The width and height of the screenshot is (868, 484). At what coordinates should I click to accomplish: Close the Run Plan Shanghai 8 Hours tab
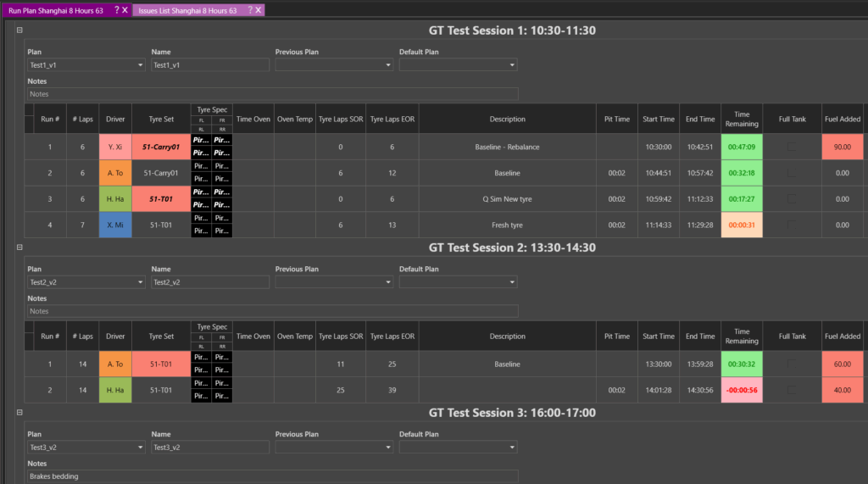tap(125, 10)
